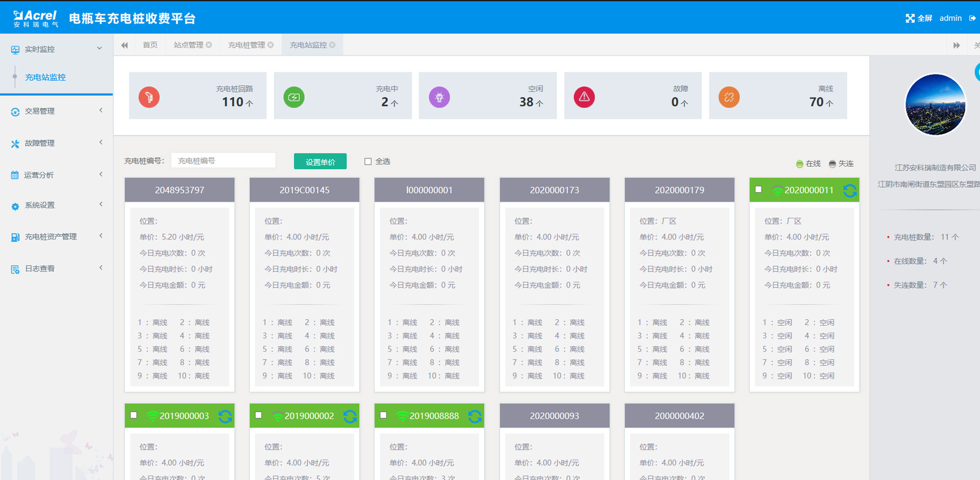Open charger card header 2048953797
Screen dimensions: 980x480
[180, 190]
